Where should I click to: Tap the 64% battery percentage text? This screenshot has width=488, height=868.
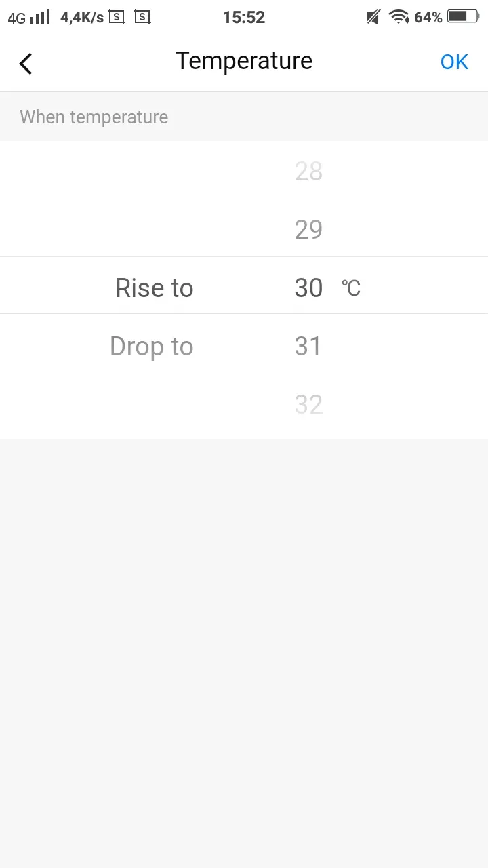click(x=428, y=17)
